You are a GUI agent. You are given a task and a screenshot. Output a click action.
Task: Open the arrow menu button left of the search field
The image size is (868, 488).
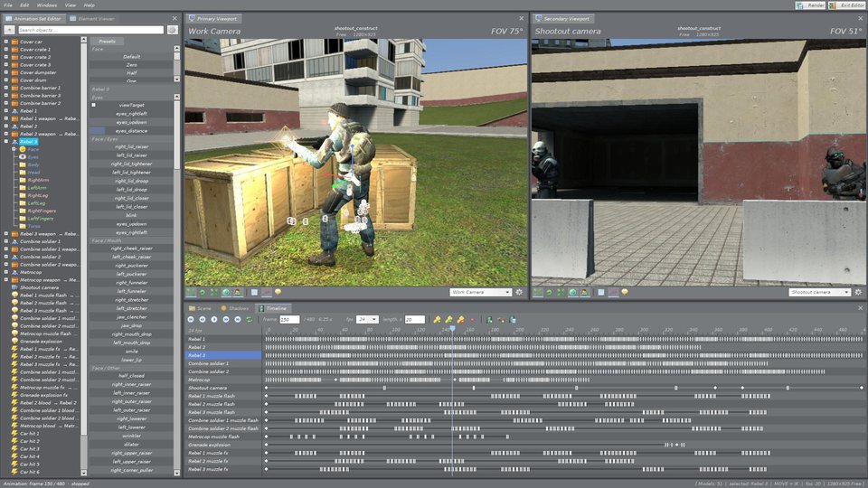point(9,30)
